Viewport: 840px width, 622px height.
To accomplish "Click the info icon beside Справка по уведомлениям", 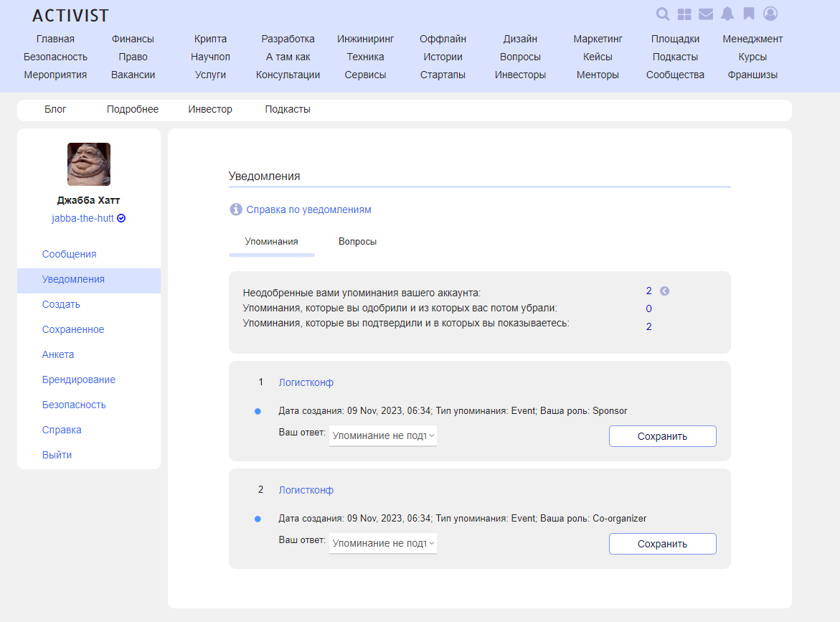I will [x=235, y=209].
